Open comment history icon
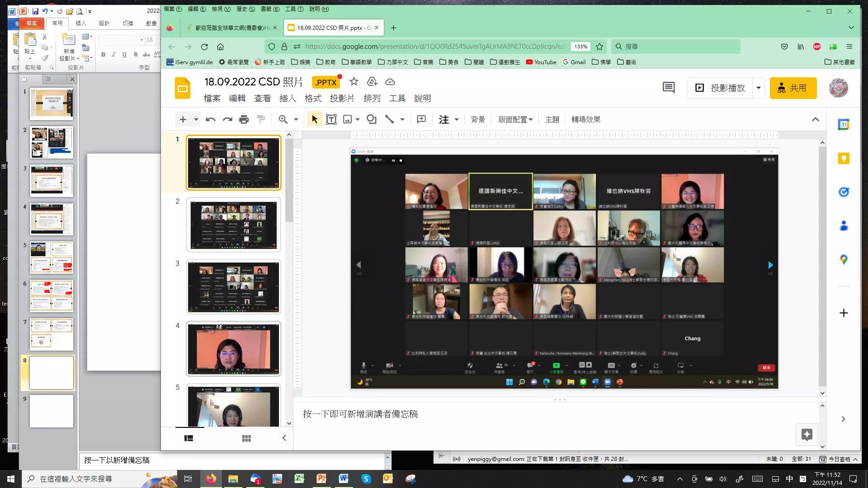The height and width of the screenshot is (488, 868). [x=669, y=88]
